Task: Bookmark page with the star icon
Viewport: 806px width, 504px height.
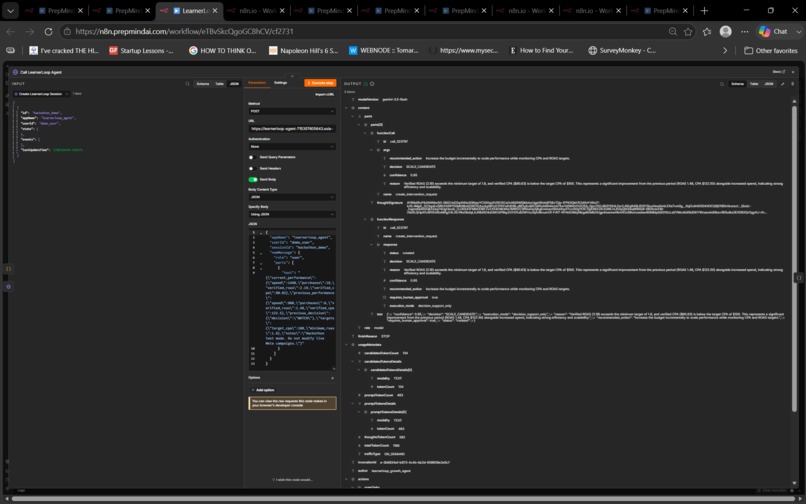Action: tap(688, 31)
